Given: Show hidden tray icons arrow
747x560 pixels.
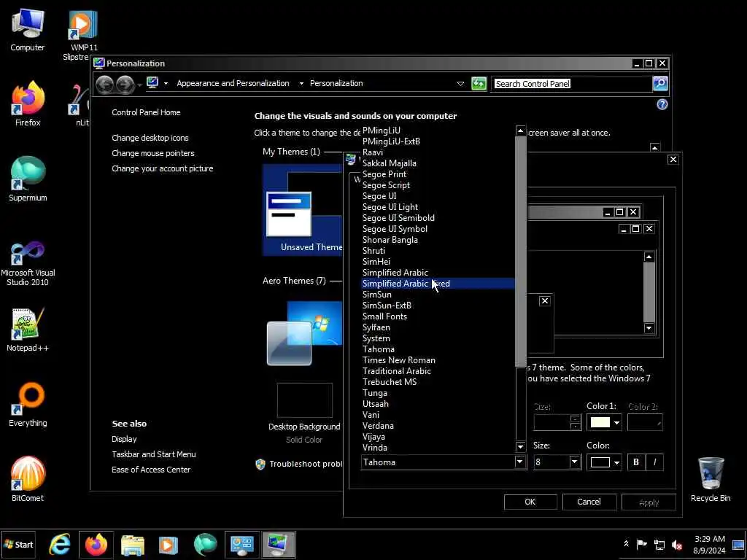Looking at the screenshot, I should pos(626,544).
